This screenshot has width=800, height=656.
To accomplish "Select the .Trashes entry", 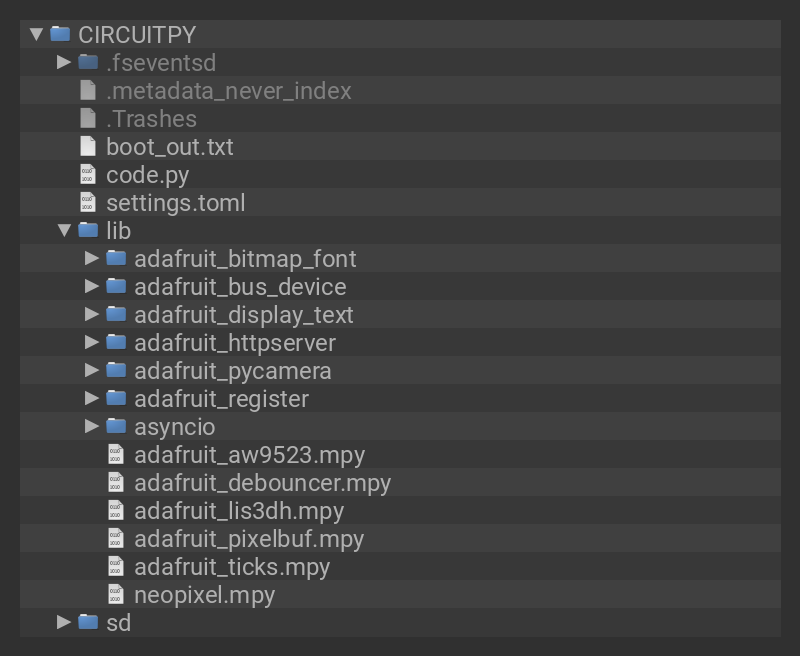I will [x=151, y=118].
